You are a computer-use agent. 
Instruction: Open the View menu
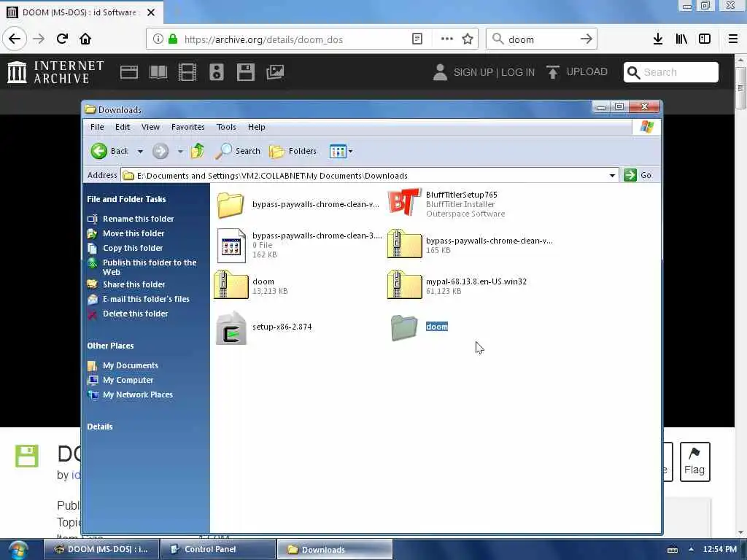150,127
